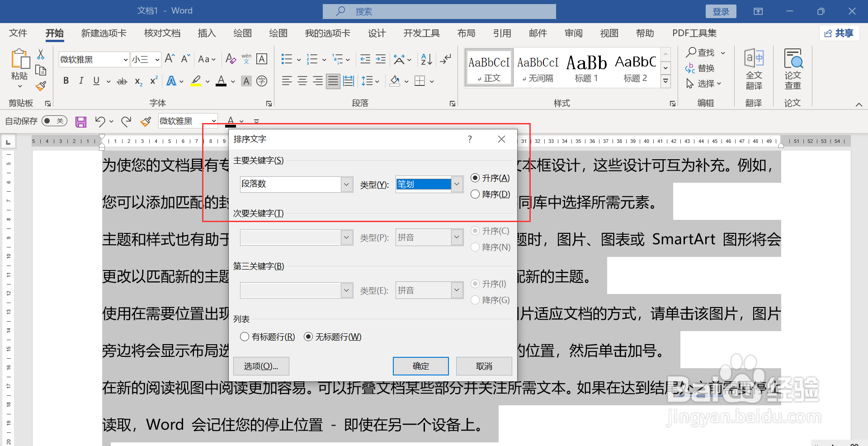
Task: Open the Review tab
Action: pos(574,33)
